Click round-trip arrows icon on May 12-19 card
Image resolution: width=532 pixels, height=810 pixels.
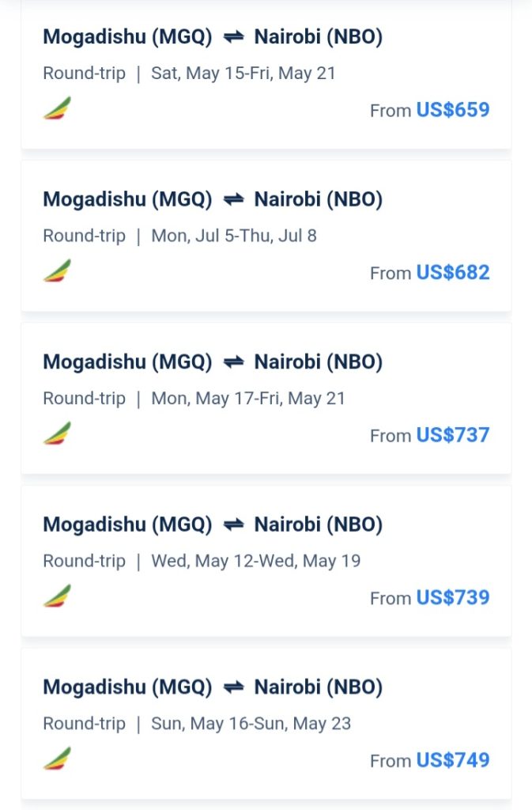pos(233,524)
